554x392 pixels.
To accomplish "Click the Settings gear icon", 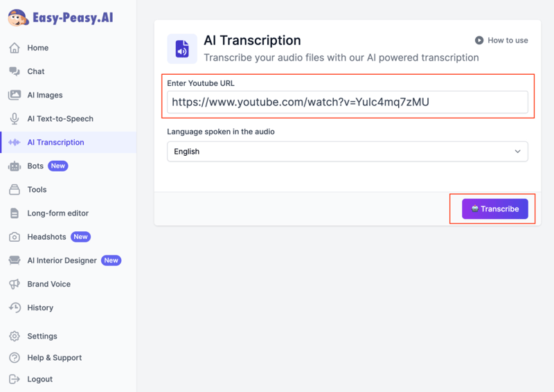I will (15, 336).
